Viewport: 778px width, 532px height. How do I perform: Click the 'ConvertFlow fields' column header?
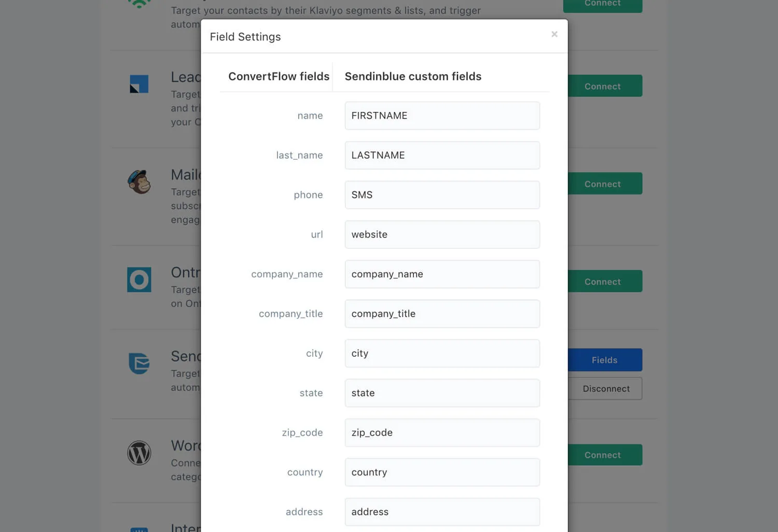tap(279, 76)
